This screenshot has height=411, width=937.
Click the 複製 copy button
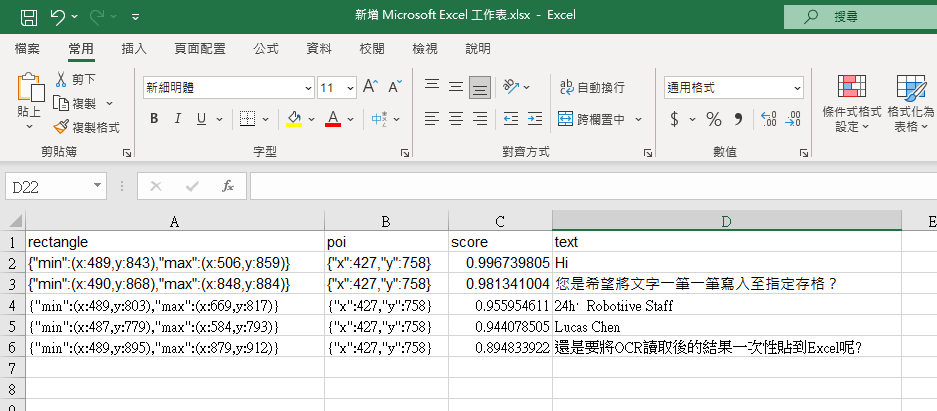(x=75, y=103)
